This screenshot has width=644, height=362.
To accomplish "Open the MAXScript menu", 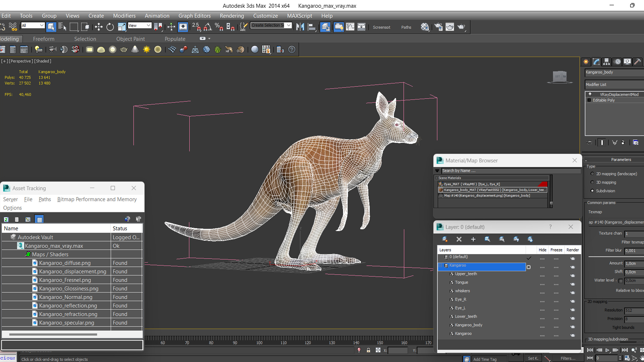I will [300, 16].
